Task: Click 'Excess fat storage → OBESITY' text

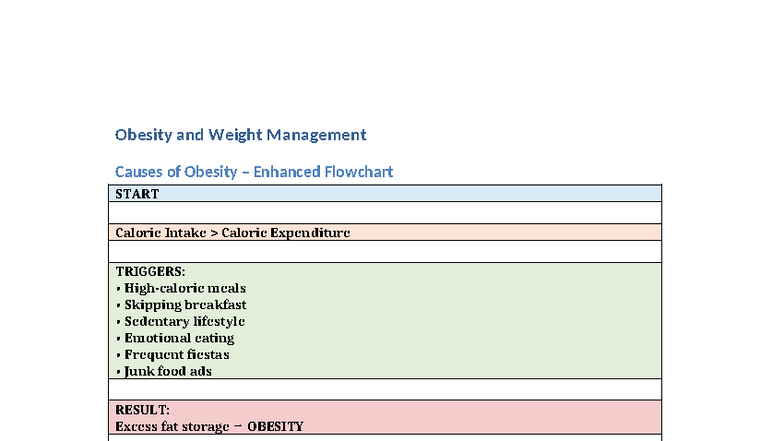Action: pos(210,426)
